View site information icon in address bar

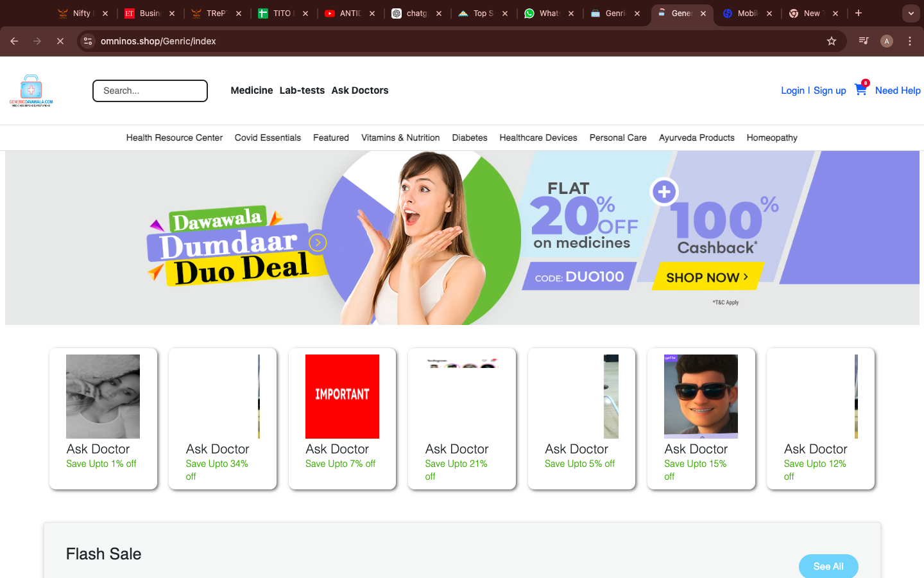88,41
